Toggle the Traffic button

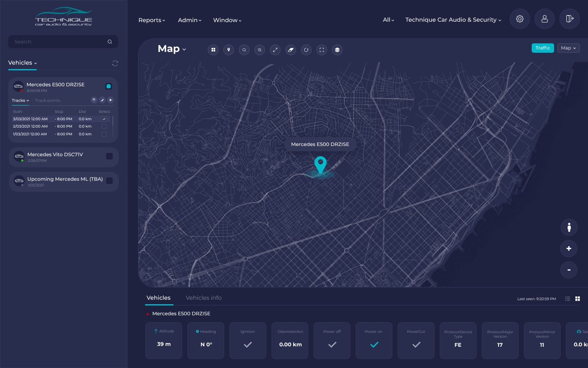(x=543, y=48)
